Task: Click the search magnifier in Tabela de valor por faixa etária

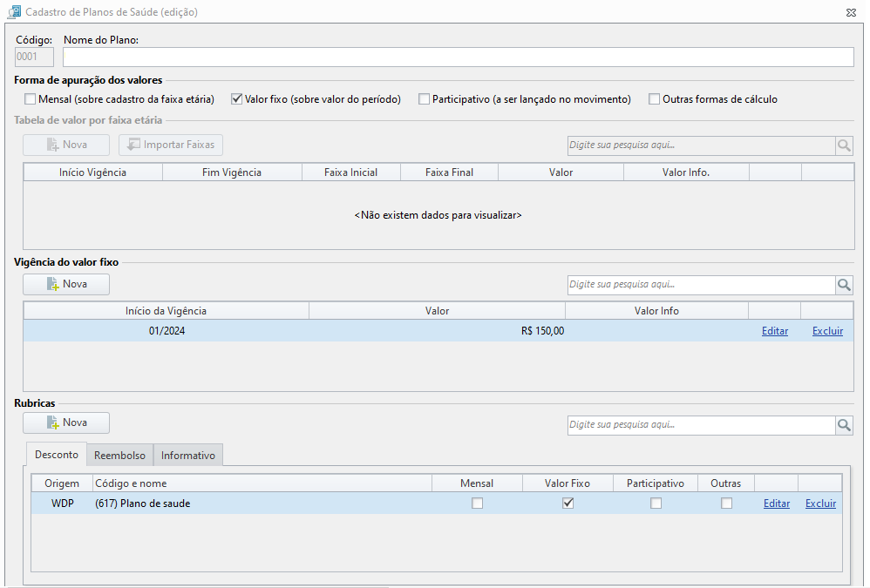Action: pyautogui.click(x=844, y=145)
